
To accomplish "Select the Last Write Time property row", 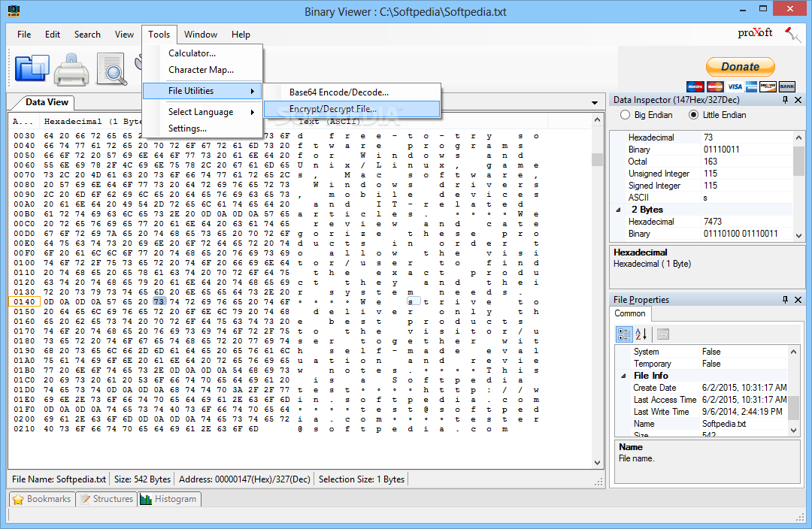I will tap(701, 412).
